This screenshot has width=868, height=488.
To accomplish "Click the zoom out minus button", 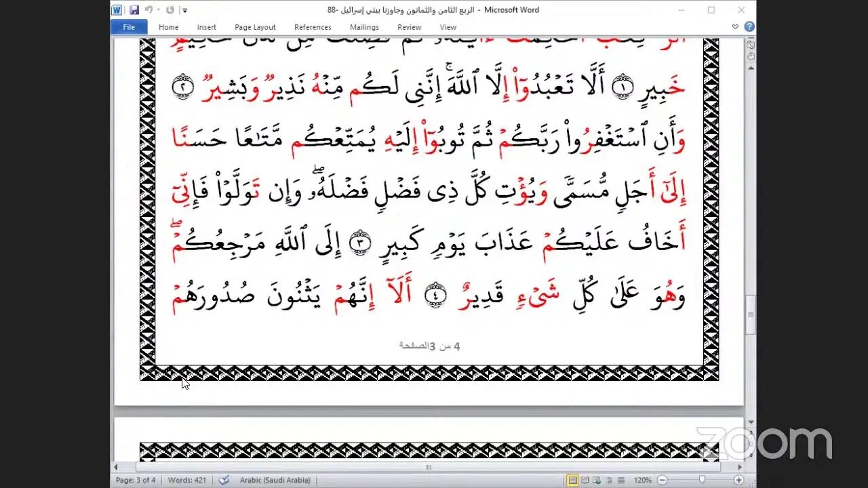I will 663,480.
